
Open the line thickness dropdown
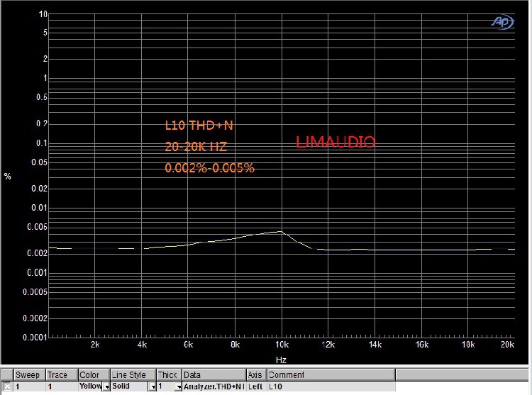tap(178, 386)
